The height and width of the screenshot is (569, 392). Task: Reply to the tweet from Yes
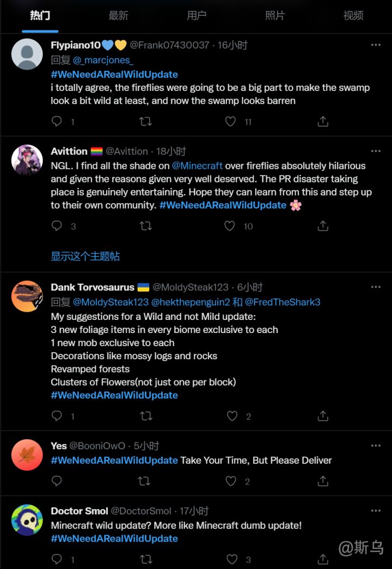click(57, 481)
